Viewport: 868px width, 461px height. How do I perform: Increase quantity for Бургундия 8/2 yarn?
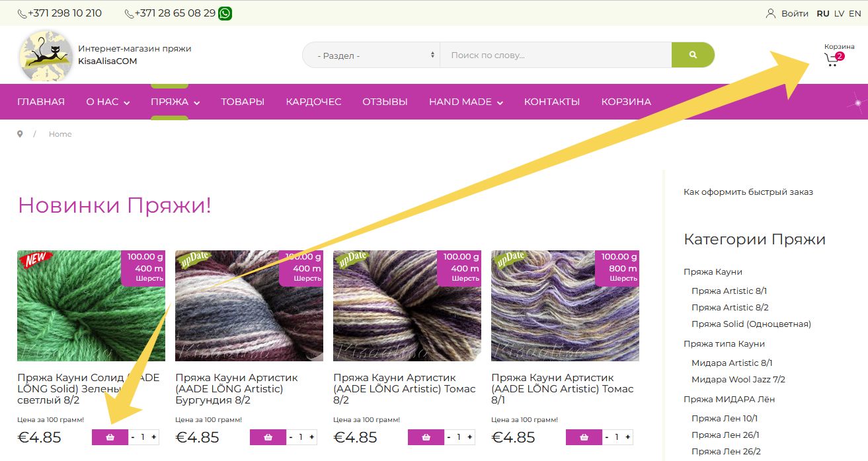(x=311, y=437)
